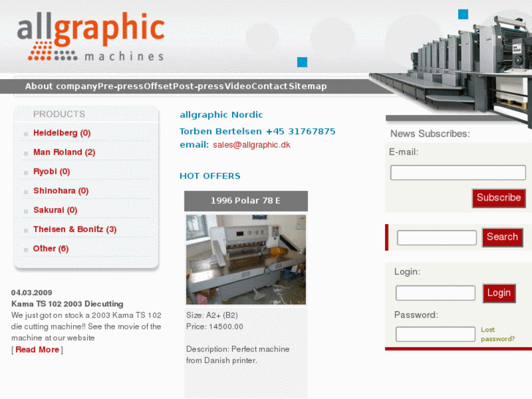Viewport: 532px width, 399px height.
Task: Open the Lost password? link
Action: click(498, 334)
